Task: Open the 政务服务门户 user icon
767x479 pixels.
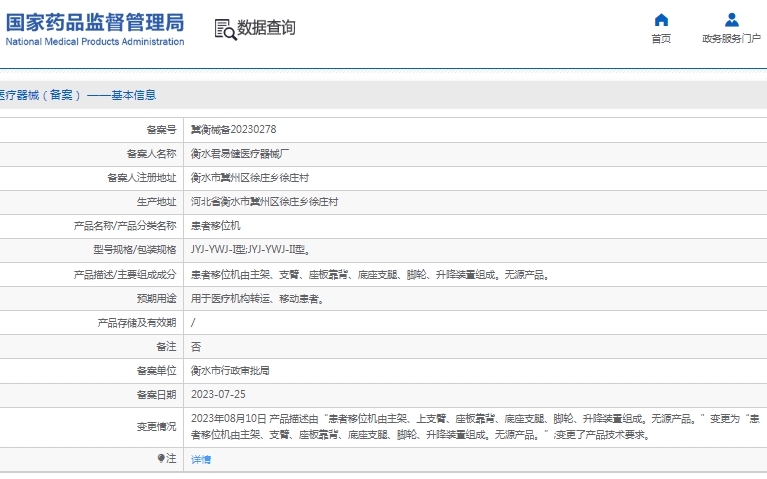Action: coord(732,20)
